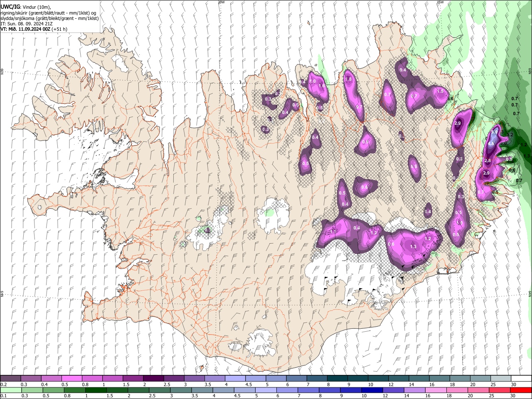Viewport: 532px width, 399px height.
Task: Click the red final swatch in the rain legend
Action: [520, 390]
